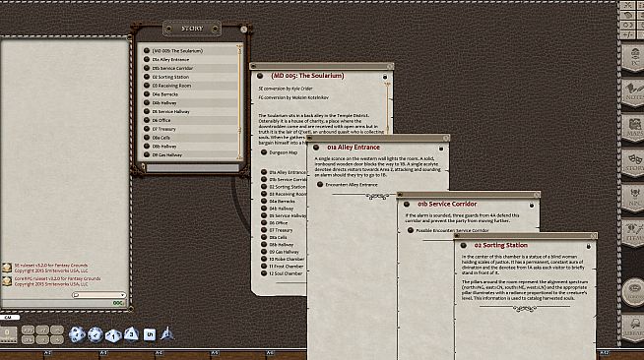Screen dimensions: 644x360
Task: Follow 03 Receiving Room link in Soularium window
Action: click(x=264, y=194)
